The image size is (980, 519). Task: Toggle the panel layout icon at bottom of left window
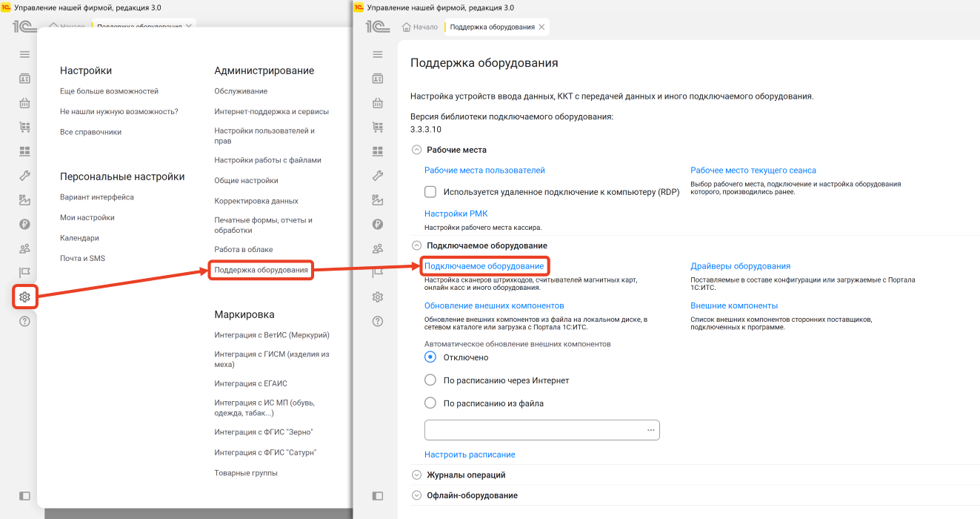point(24,495)
